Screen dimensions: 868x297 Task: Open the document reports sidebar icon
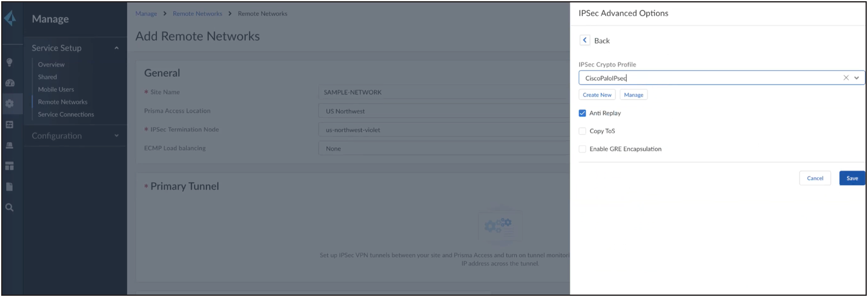click(10, 186)
